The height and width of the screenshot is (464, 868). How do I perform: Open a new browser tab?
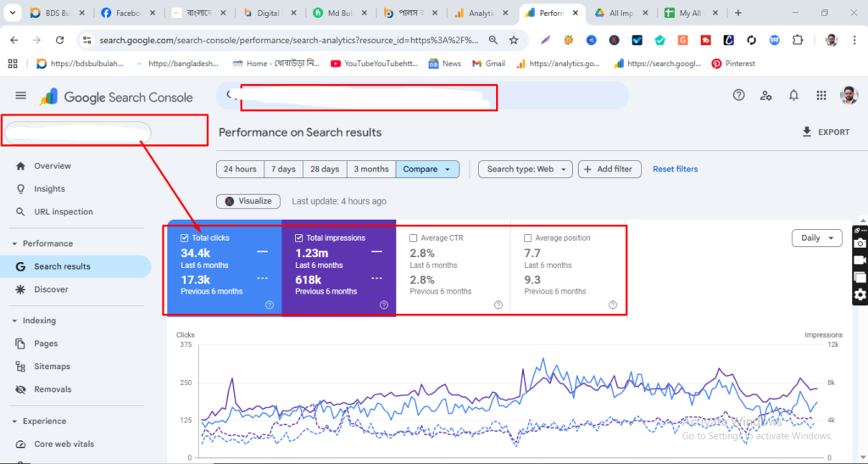(x=738, y=13)
